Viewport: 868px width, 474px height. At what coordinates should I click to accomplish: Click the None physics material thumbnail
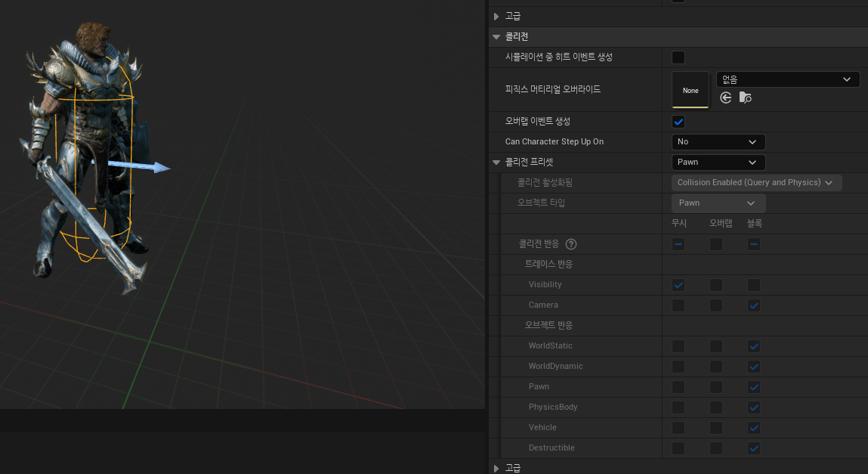pyautogui.click(x=690, y=90)
